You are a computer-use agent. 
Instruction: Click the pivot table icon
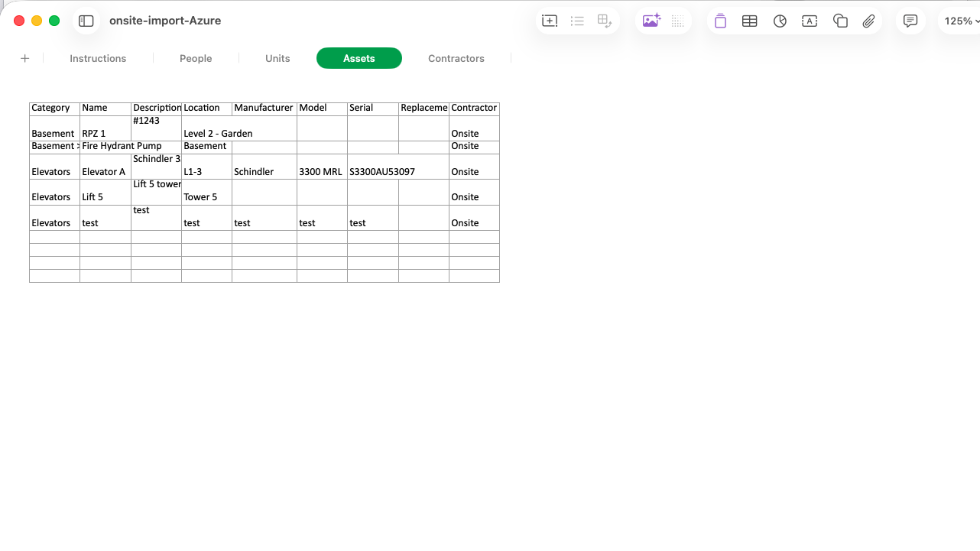coord(605,21)
